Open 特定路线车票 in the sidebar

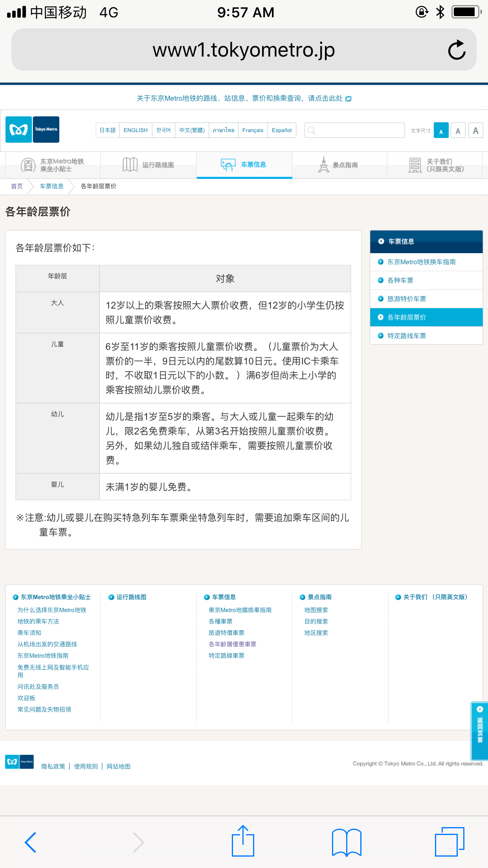[406, 336]
